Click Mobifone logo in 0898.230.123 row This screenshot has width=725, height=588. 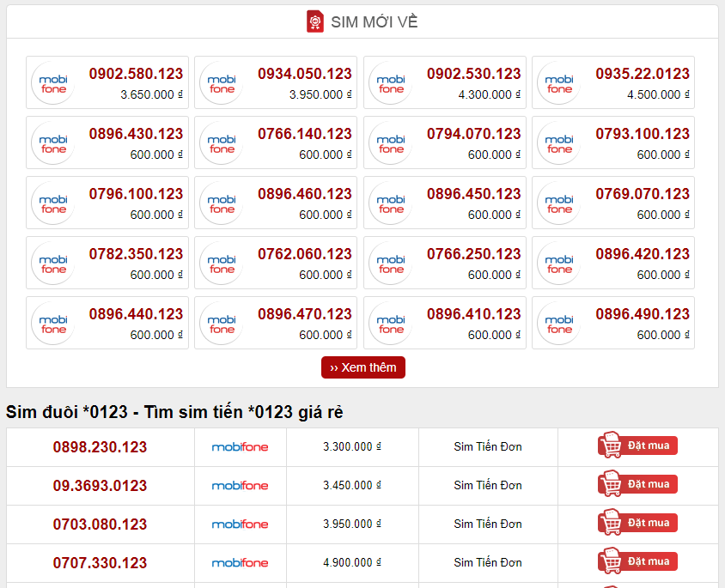point(240,446)
